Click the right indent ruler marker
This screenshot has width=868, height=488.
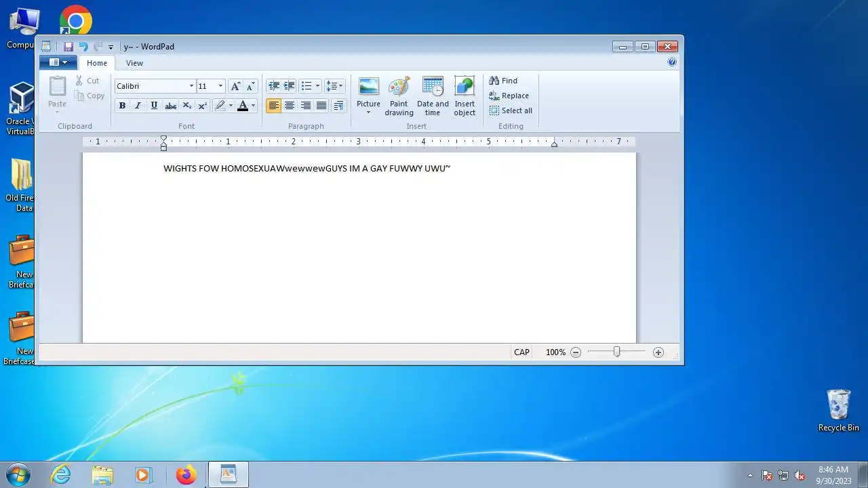[x=554, y=144]
